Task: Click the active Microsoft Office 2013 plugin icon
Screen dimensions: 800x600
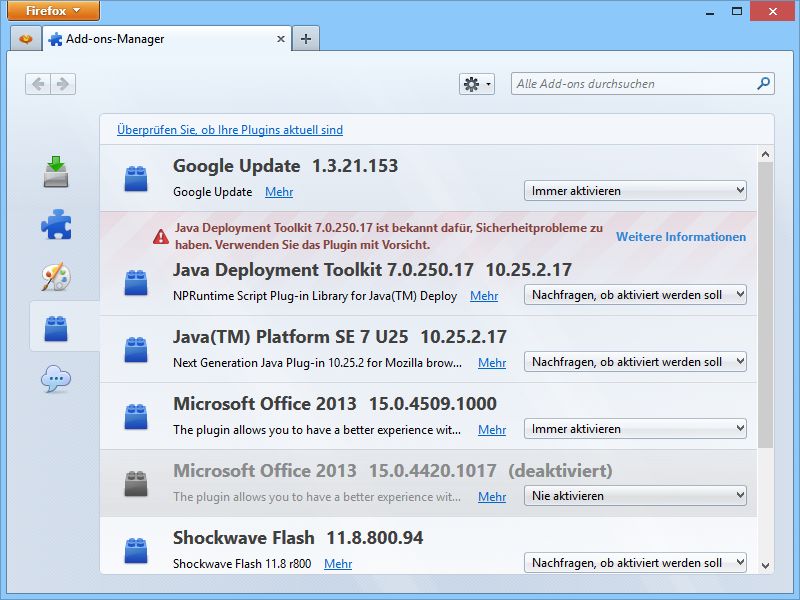Action: (x=136, y=416)
